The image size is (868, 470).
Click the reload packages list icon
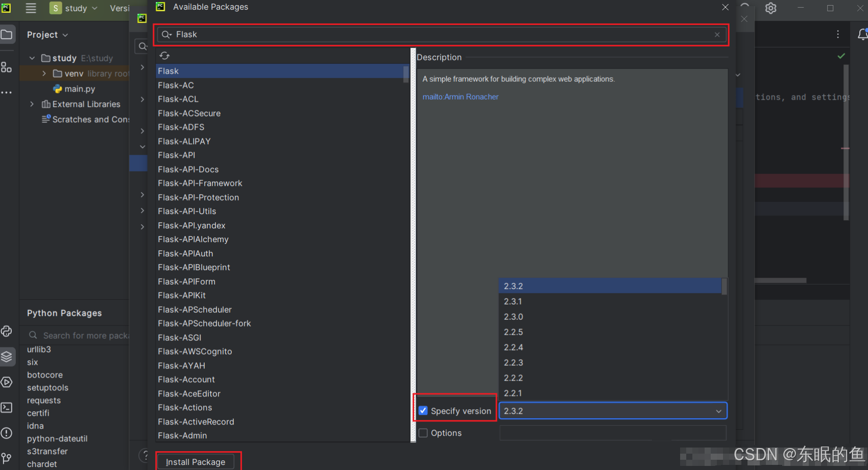(x=164, y=55)
